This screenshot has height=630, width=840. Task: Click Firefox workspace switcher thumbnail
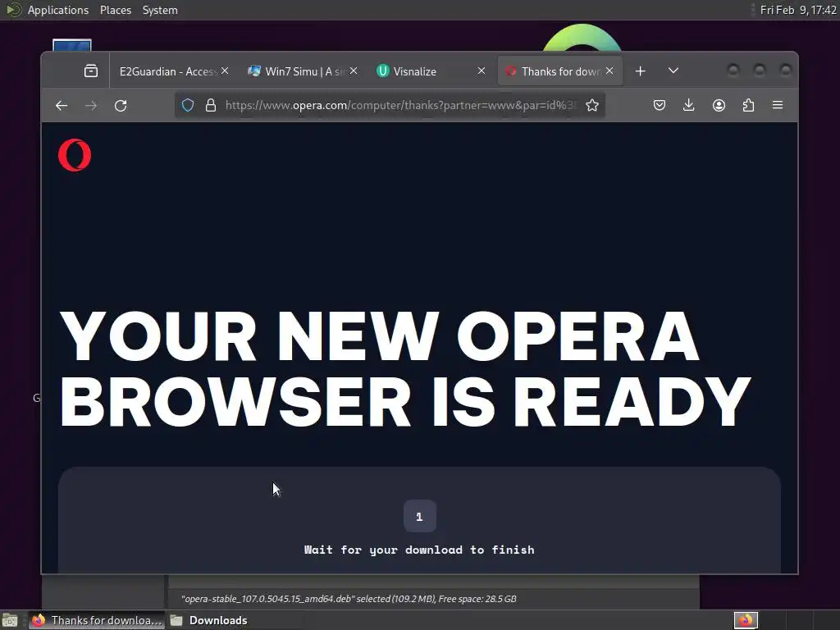pos(745,620)
